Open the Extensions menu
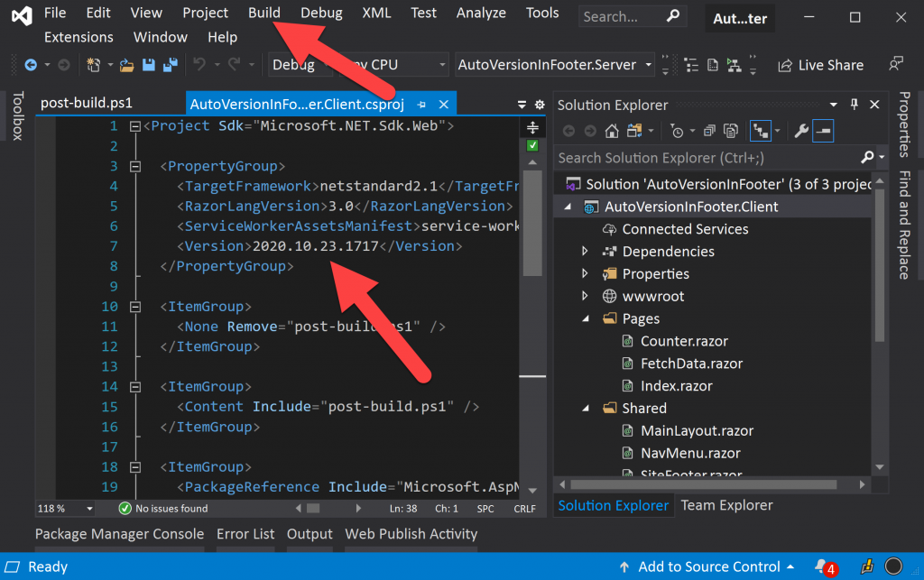The height and width of the screenshot is (580, 924). pos(79,37)
